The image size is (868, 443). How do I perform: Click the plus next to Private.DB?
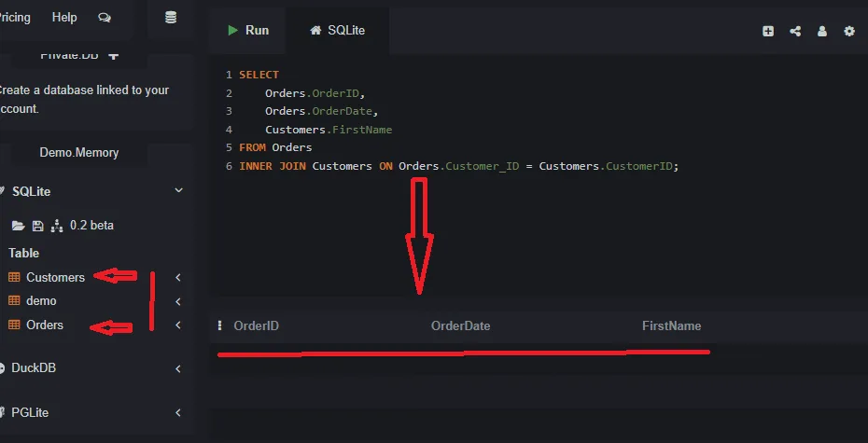pos(114,55)
